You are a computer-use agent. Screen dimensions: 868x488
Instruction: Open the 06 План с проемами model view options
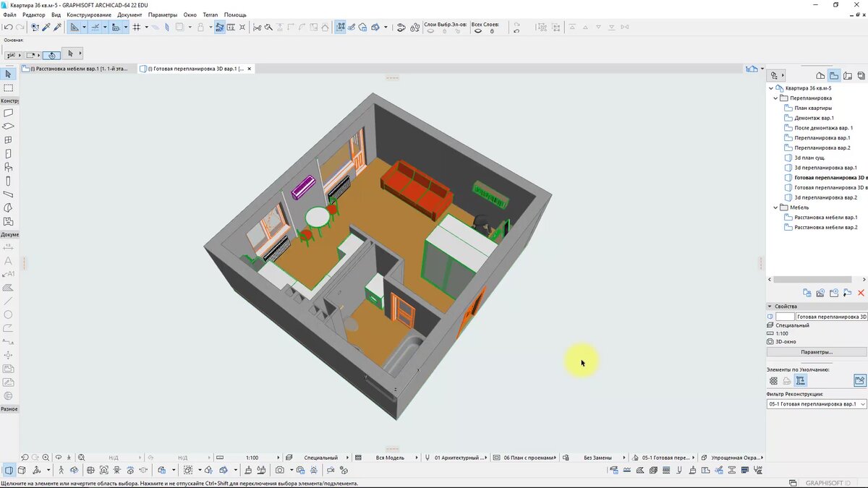(x=526, y=458)
